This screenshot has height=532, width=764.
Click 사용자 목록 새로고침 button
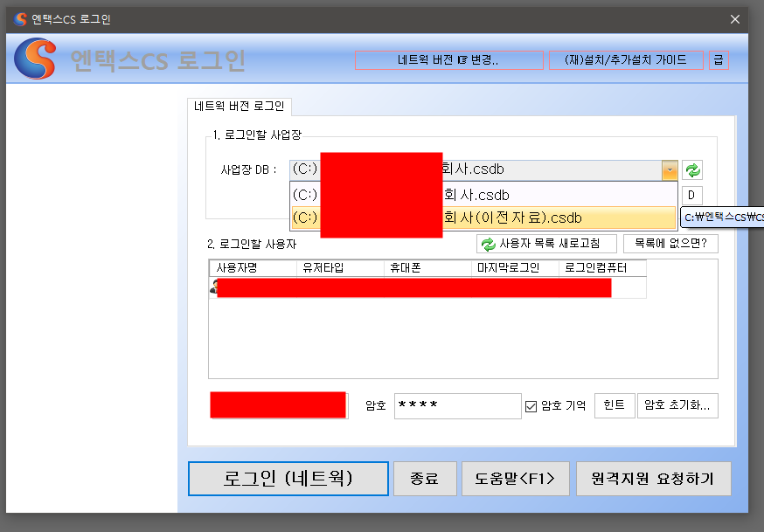(546, 244)
